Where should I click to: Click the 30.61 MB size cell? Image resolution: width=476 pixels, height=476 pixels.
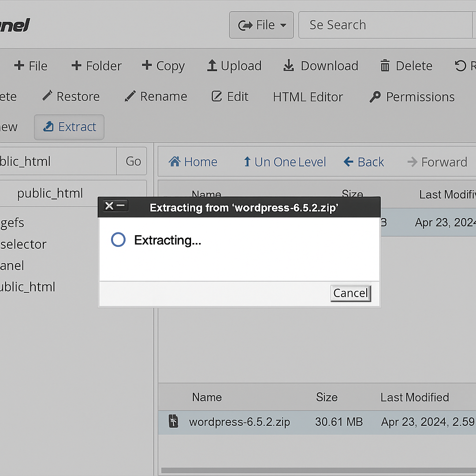click(339, 422)
